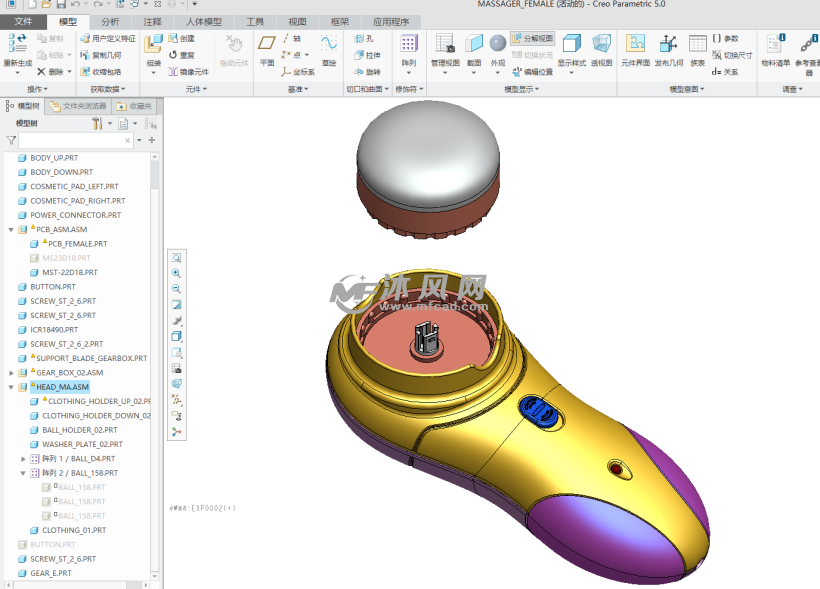
Task: Click the model tree filter search field
Action: point(75,141)
